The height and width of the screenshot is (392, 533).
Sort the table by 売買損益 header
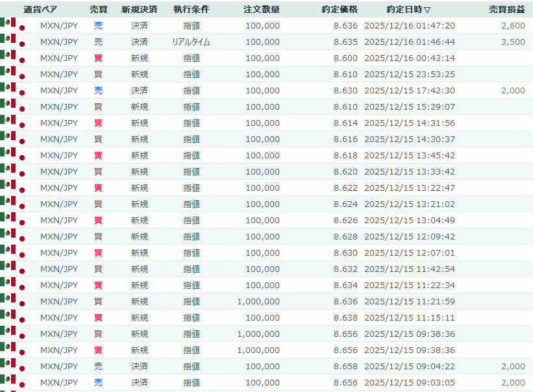pyautogui.click(x=507, y=10)
